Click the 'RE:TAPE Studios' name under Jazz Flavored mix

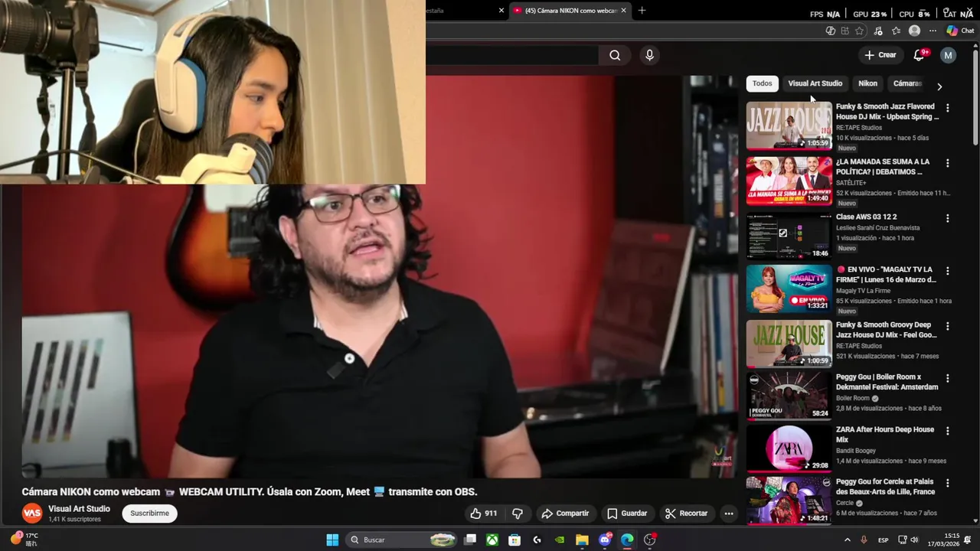pyautogui.click(x=859, y=128)
